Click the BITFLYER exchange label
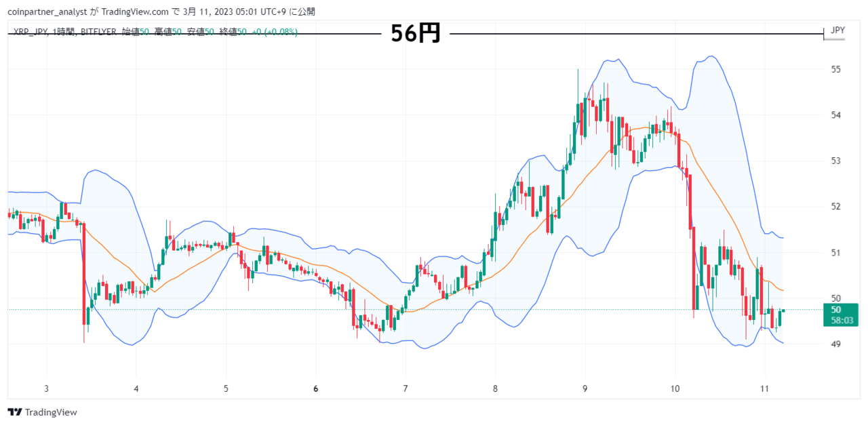 98,32
